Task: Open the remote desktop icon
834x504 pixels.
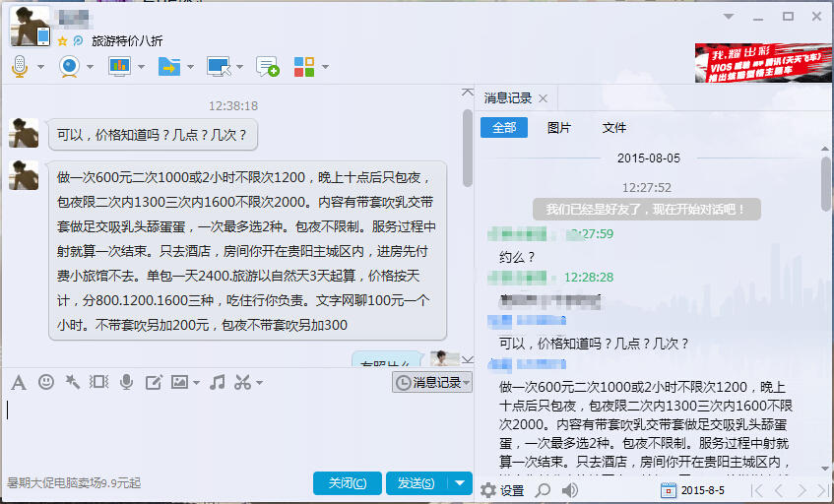Action: pos(218,67)
